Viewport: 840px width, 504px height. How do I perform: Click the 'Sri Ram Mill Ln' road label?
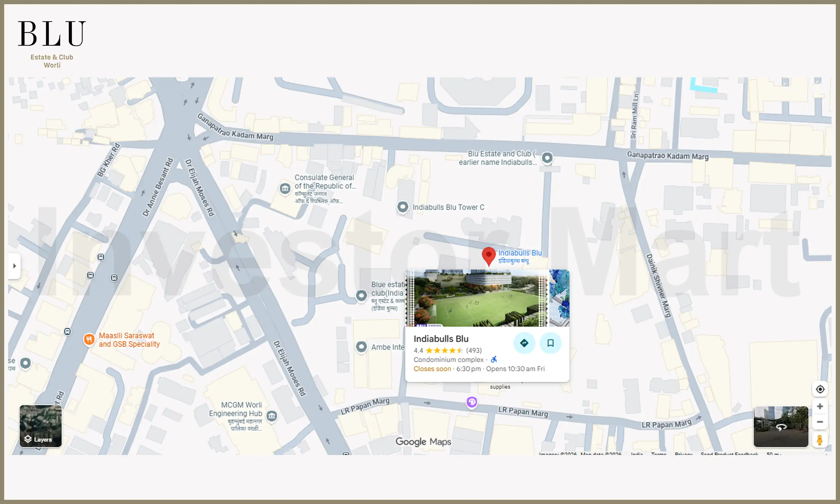pyautogui.click(x=634, y=116)
